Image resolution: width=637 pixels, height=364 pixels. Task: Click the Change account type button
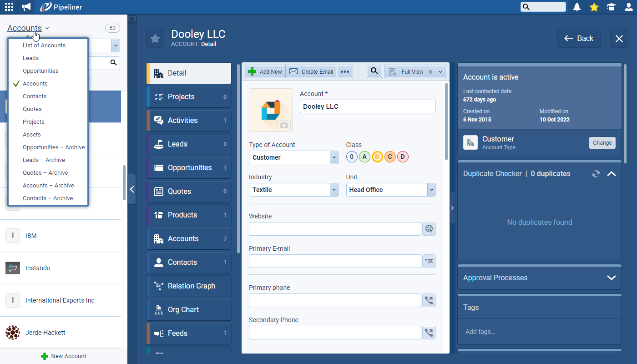tap(602, 143)
